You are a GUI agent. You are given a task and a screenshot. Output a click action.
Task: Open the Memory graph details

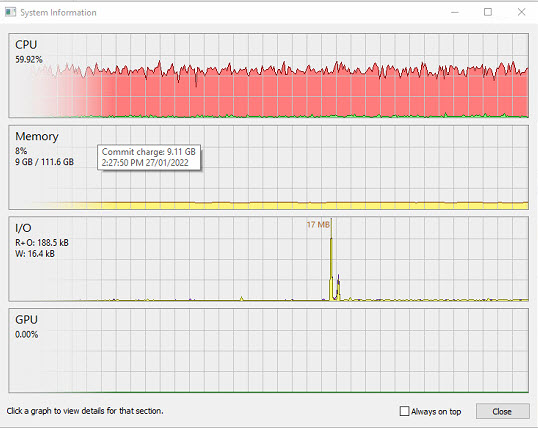(x=268, y=167)
